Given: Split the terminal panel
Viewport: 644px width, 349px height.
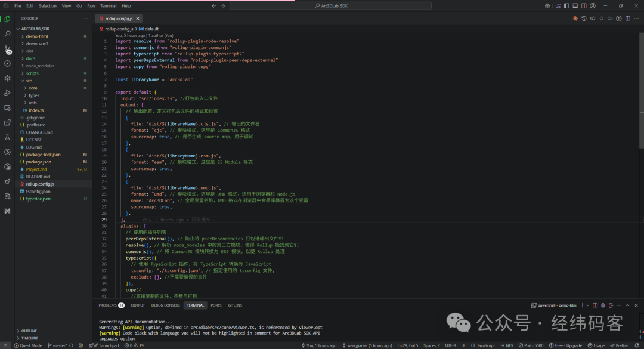Looking at the screenshot, I should pos(595,305).
